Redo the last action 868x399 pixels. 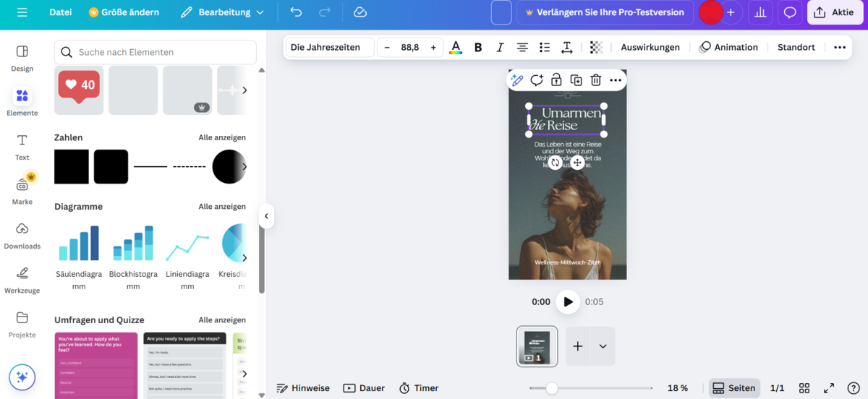tap(325, 12)
